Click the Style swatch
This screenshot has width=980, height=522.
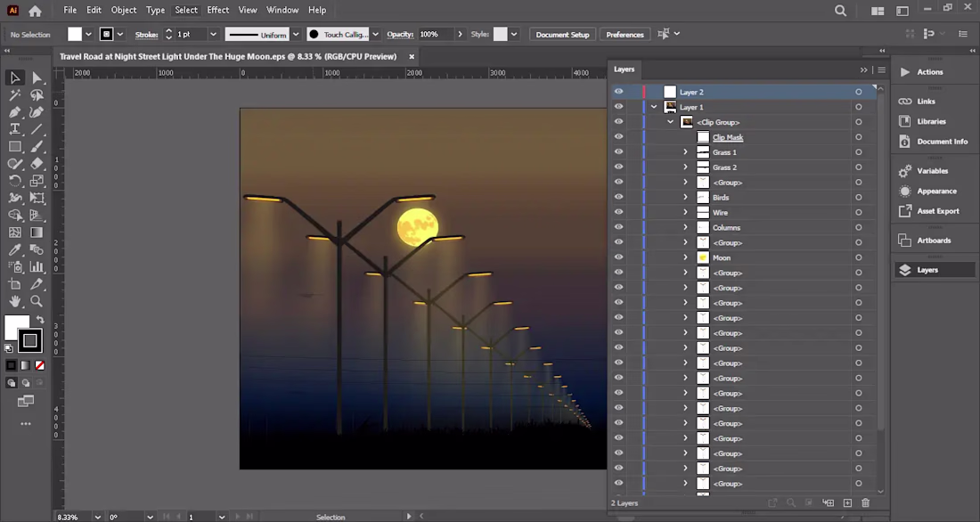tap(500, 35)
